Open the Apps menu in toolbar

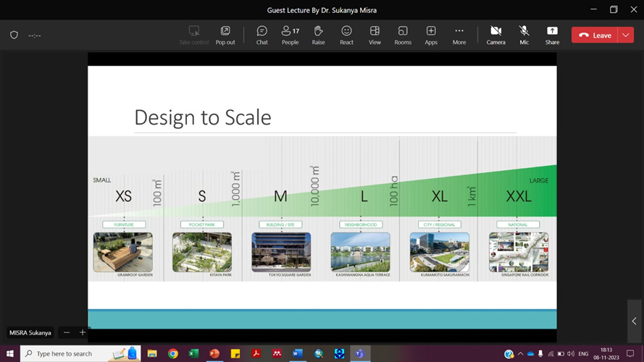[431, 35]
